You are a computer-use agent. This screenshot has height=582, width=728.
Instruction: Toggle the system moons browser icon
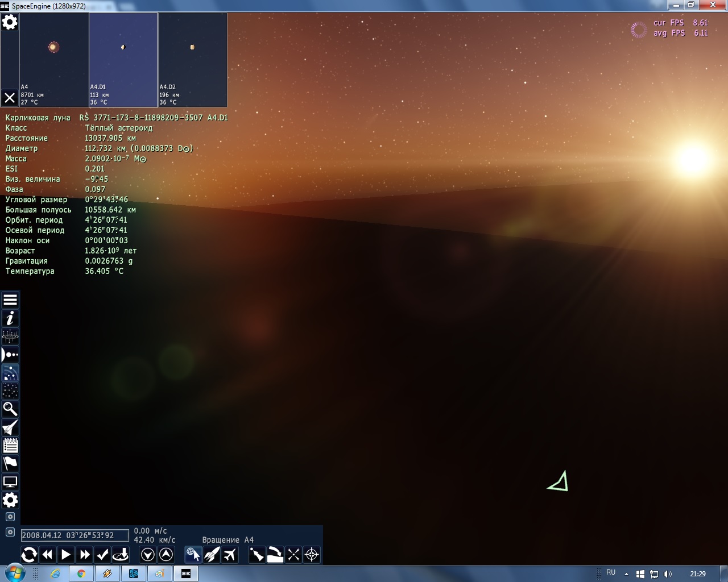point(10,373)
